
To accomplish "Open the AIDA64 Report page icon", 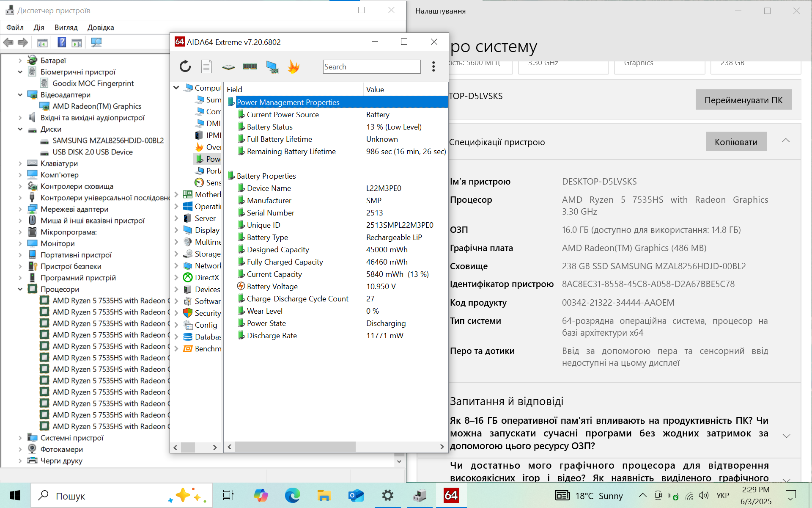I will click(x=206, y=66).
